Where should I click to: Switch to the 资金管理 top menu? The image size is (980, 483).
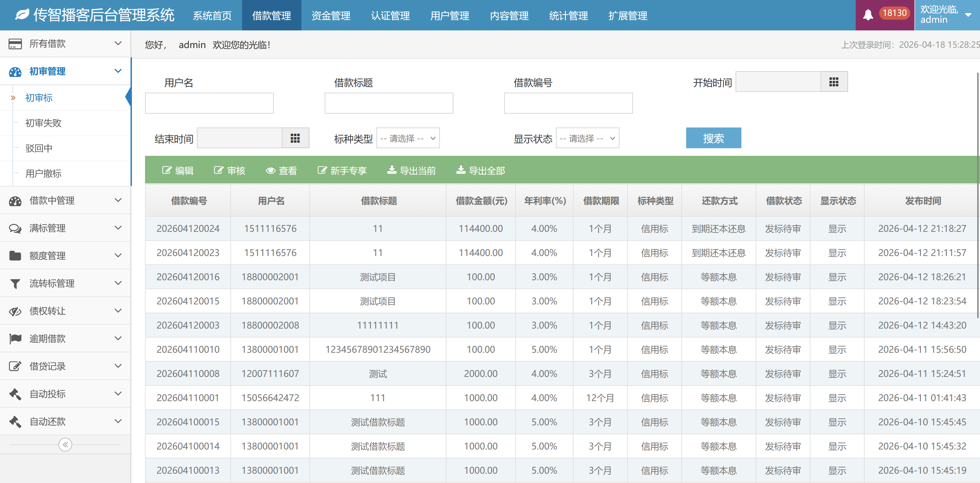coord(330,16)
